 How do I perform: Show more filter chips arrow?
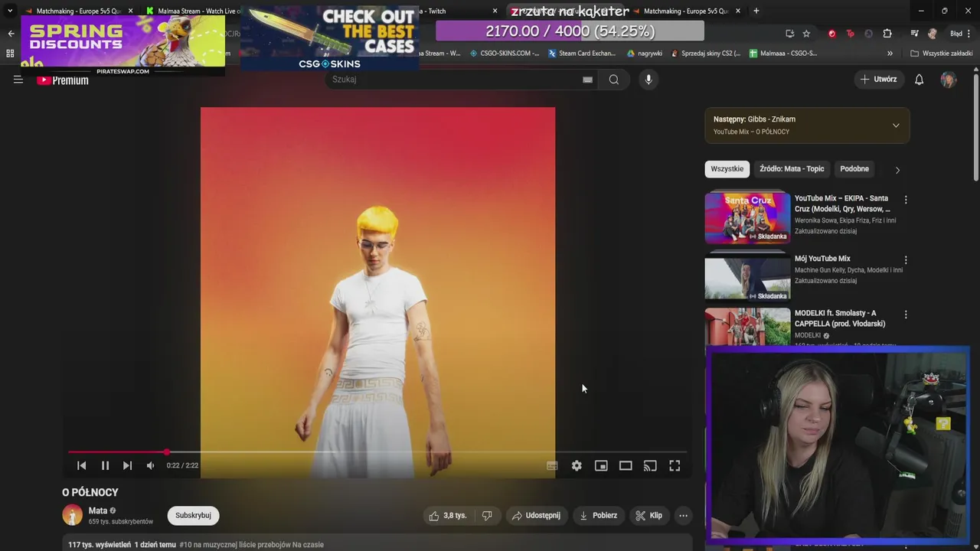[x=897, y=170]
